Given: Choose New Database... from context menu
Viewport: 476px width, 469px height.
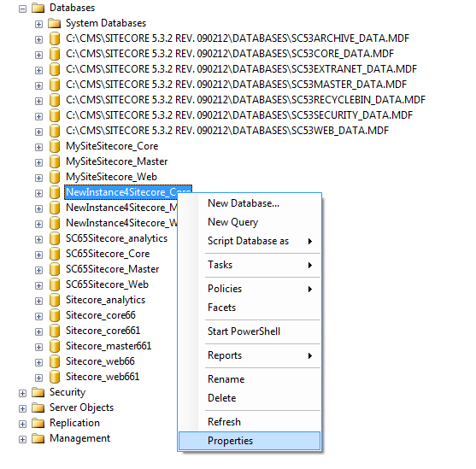Looking at the screenshot, I should tap(250, 203).
